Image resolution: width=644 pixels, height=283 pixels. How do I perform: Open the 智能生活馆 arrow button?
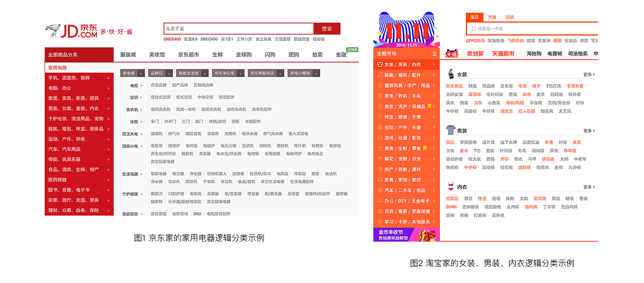point(206,73)
